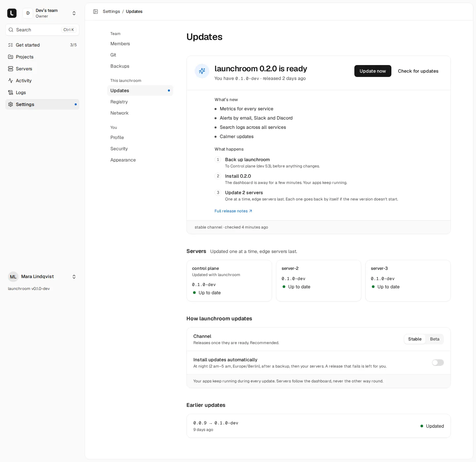
Task: Click the 3/5 Get started progress count
Action: point(73,45)
